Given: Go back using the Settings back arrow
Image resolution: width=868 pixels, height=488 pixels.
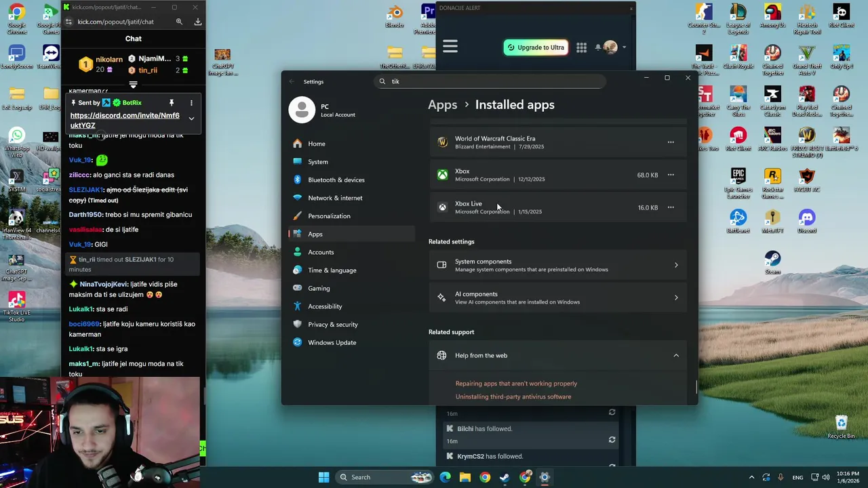Looking at the screenshot, I should tap(292, 81).
